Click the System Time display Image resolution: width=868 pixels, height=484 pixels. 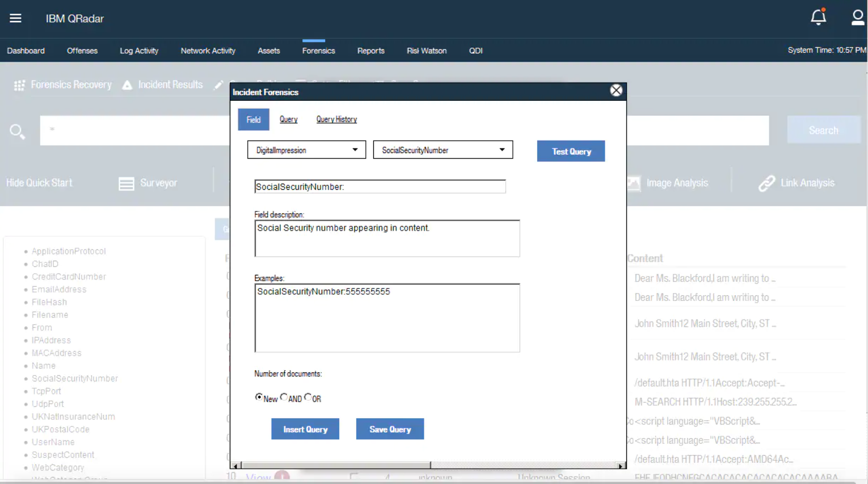pyautogui.click(x=827, y=50)
